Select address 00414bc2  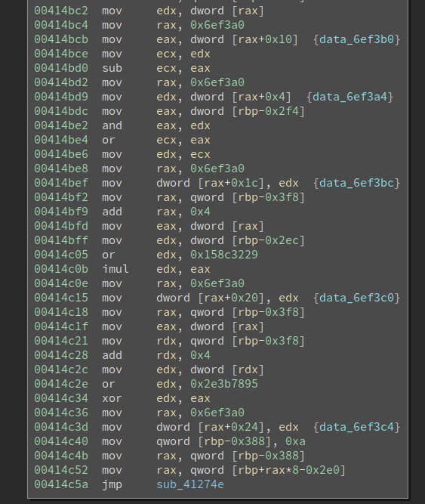point(61,11)
